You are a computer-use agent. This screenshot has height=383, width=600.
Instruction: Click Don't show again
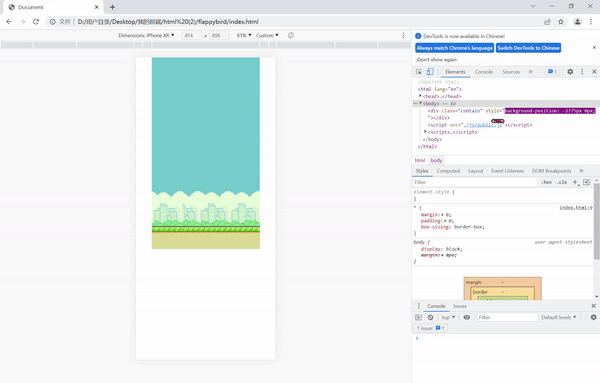pyautogui.click(x=437, y=60)
